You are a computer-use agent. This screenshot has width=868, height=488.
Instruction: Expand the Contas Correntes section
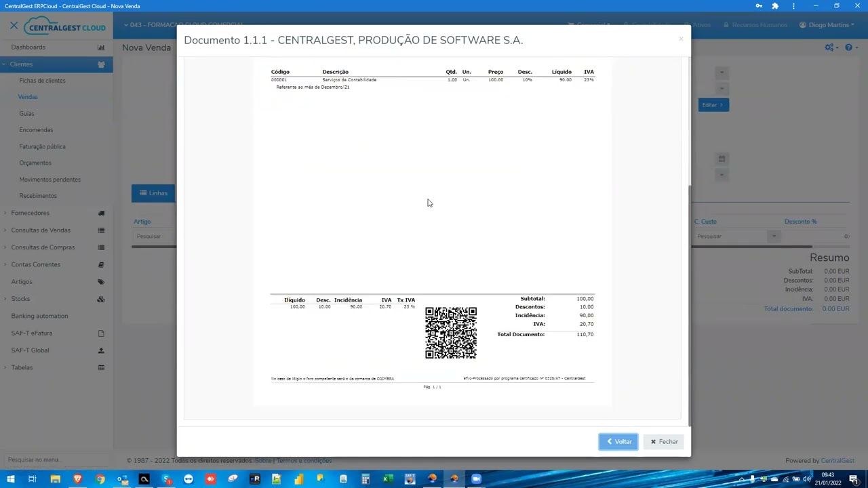5,264
